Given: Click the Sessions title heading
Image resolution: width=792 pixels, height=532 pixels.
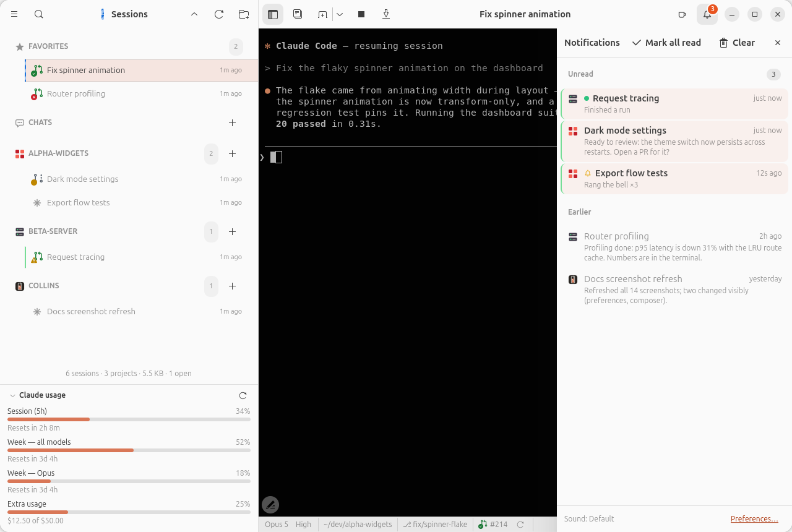Looking at the screenshot, I should [x=129, y=14].
